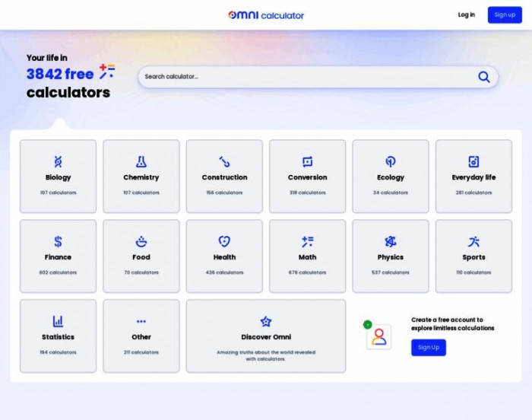Click 'Create a free account' text
The height and width of the screenshot is (420, 532).
[x=453, y=324]
